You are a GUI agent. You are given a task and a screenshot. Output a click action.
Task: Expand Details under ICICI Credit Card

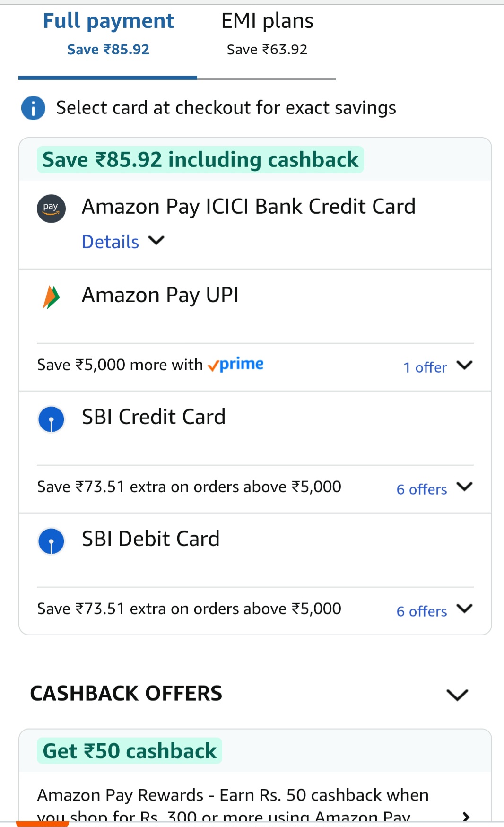coord(122,242)
